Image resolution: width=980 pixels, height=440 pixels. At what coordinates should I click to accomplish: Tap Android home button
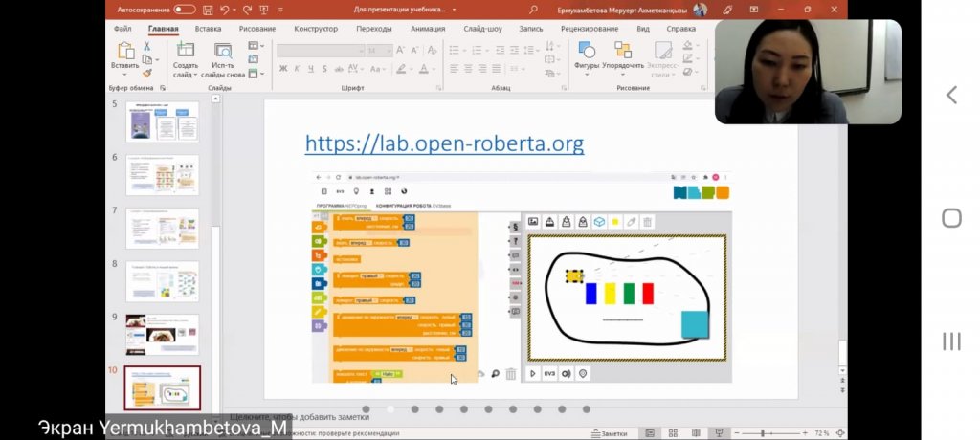pos(951,218)
